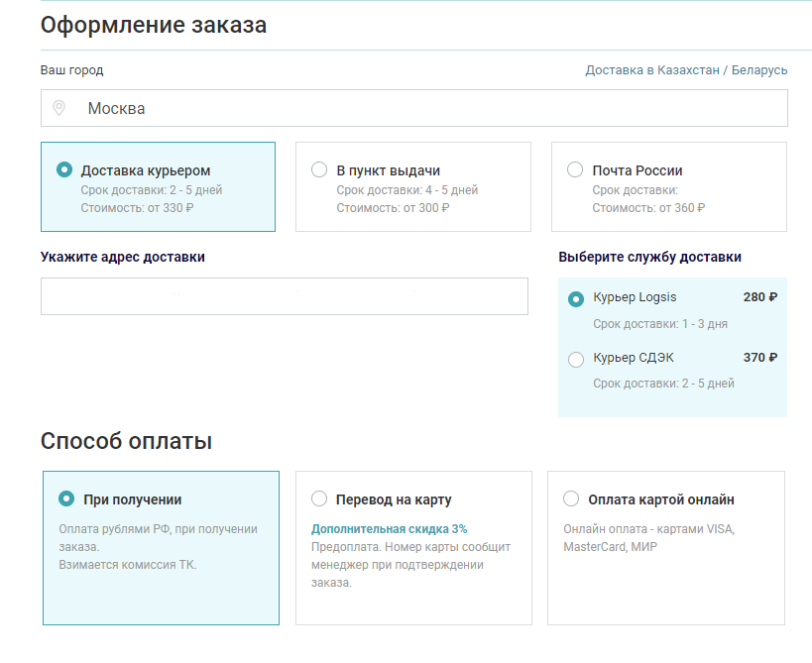Click the location pin icon in city field
The height and width of the screenshot is (663, 812).
click(58, 108)
